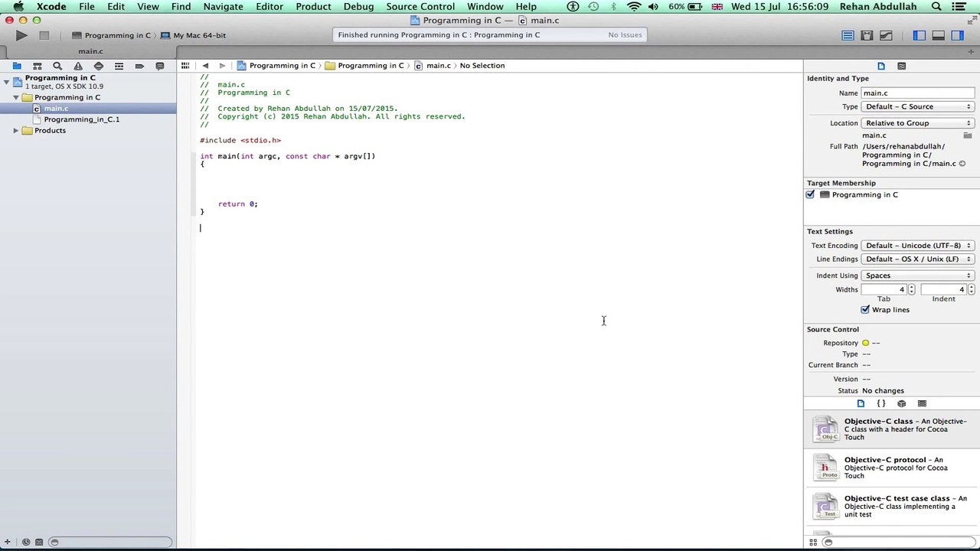Screen dimensions: 980x551
Task: Click the library filter search field
Action: 899,543
